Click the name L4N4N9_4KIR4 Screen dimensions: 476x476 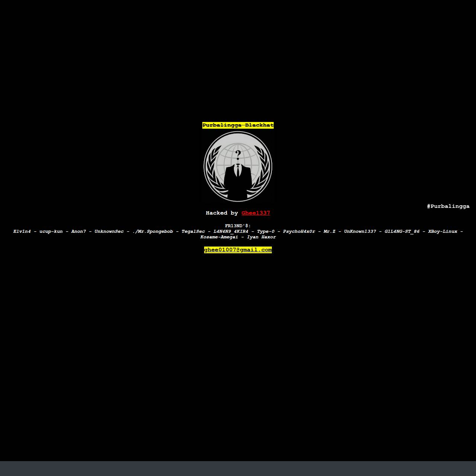231,231
